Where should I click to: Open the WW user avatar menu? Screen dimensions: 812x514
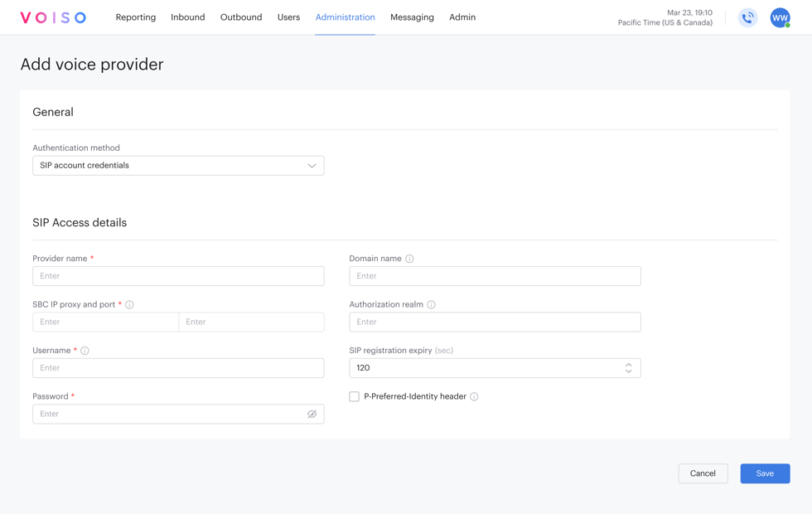[x=780, y=18]
